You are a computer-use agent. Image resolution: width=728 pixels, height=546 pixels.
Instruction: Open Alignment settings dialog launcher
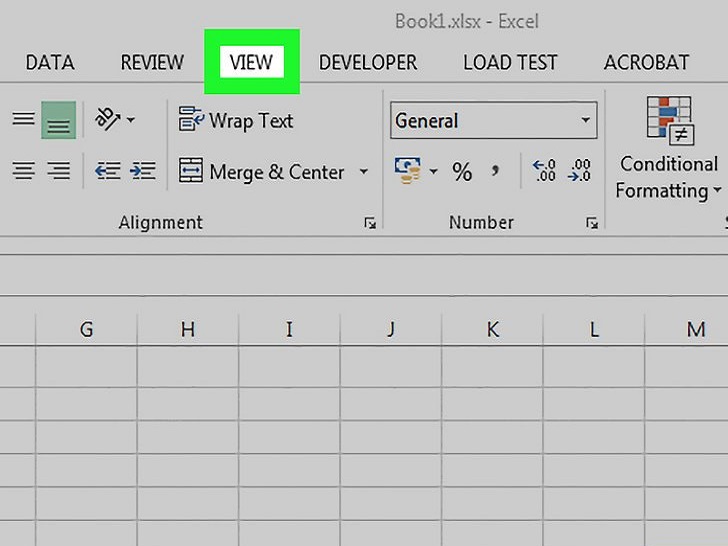pos(370,223)
